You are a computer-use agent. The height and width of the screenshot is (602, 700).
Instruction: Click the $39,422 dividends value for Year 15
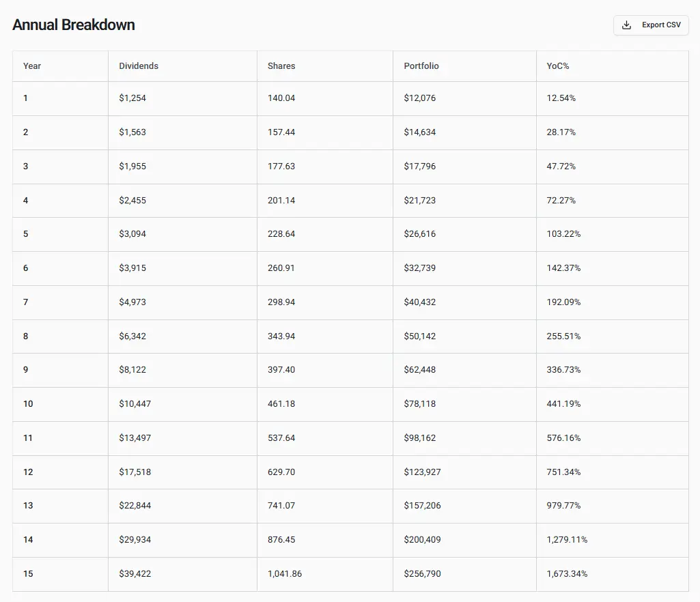click(x=134, y=574)
